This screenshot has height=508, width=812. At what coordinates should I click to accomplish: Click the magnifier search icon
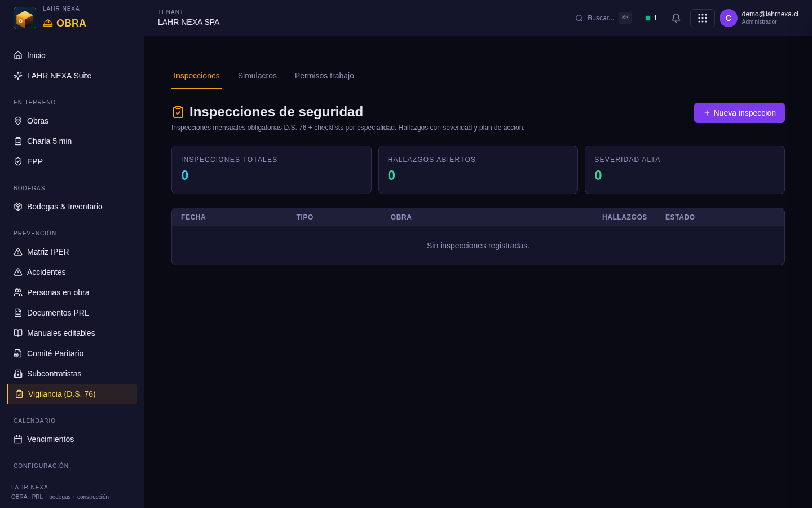pyautogui.click(x=579, y=18)
